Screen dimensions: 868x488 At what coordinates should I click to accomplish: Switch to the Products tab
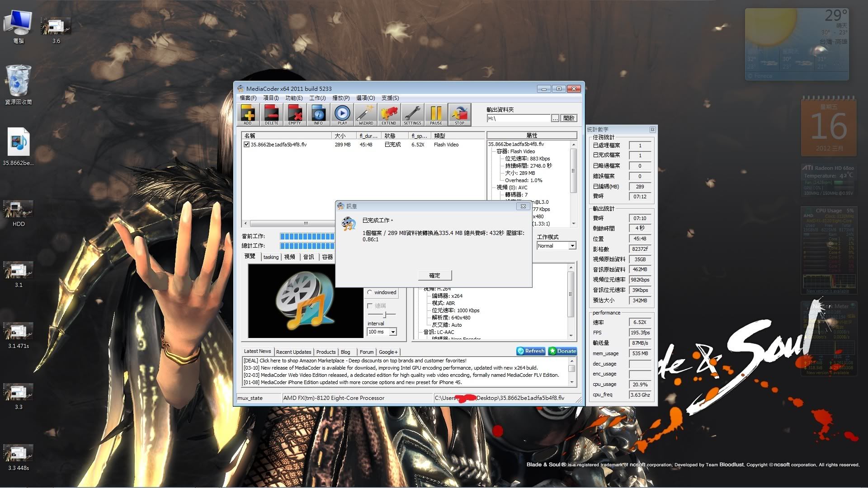[326, 352]
